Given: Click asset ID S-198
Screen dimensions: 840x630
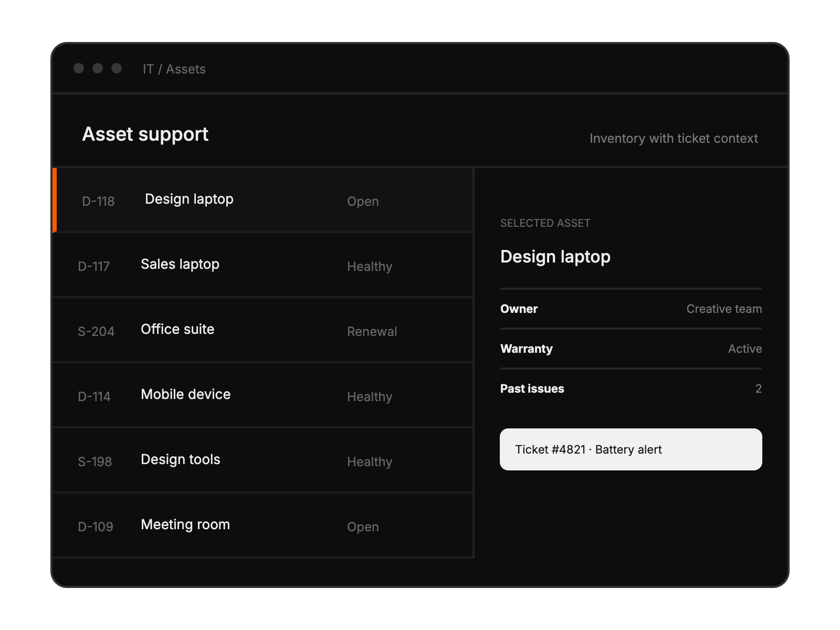Looking at the screenshot, I should (95, 461).
